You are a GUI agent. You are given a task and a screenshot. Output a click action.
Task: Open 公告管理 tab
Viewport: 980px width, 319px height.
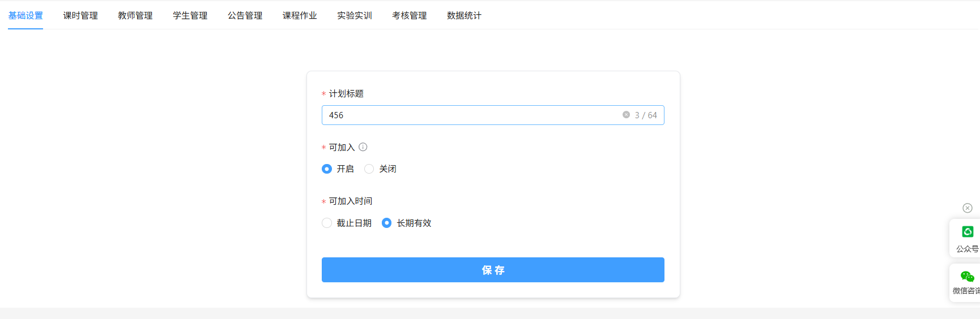245,16
